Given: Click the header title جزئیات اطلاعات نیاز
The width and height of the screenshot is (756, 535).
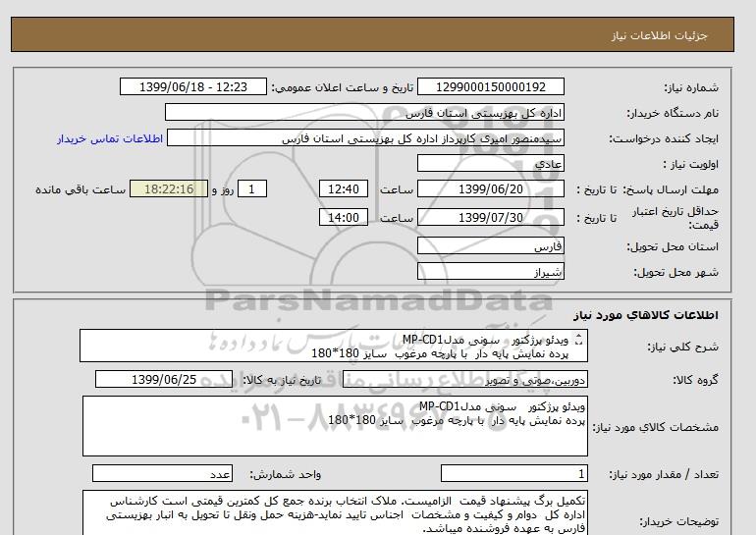Looking at the screenshot, I should (x=659, y=35).
